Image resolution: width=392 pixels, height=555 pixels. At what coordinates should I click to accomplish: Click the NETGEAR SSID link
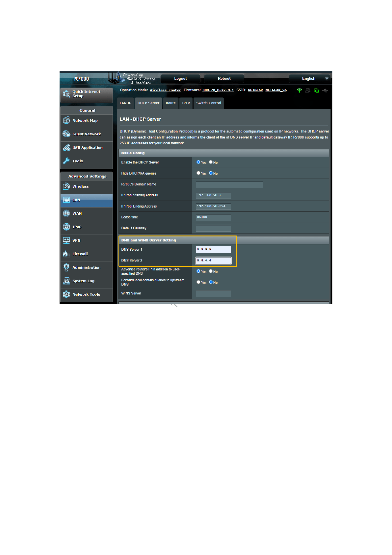click(255, 90)
